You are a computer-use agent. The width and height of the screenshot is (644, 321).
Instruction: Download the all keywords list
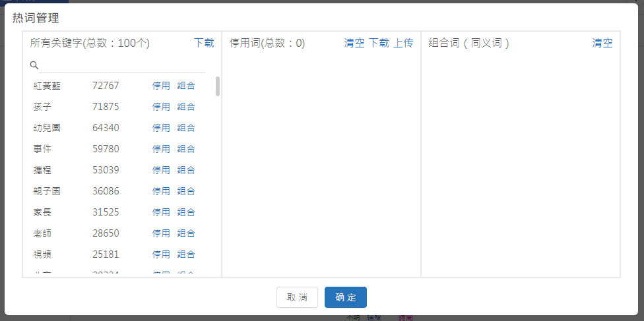(204, 43)
